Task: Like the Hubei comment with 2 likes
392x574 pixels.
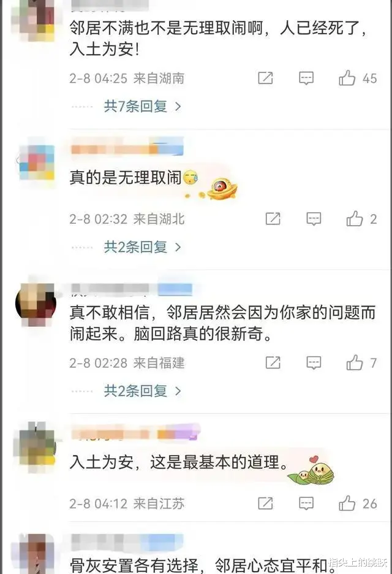Action: 355,218
